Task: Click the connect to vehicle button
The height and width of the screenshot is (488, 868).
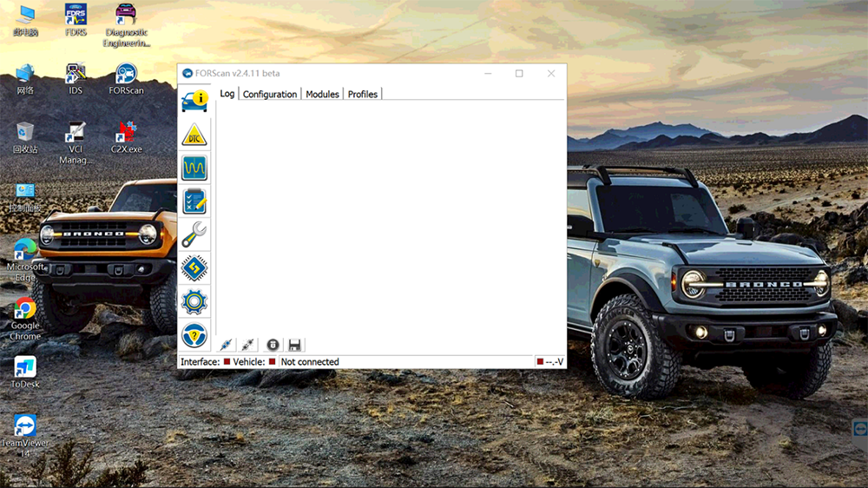Action: pyautogui.click(x=226, y=345)
